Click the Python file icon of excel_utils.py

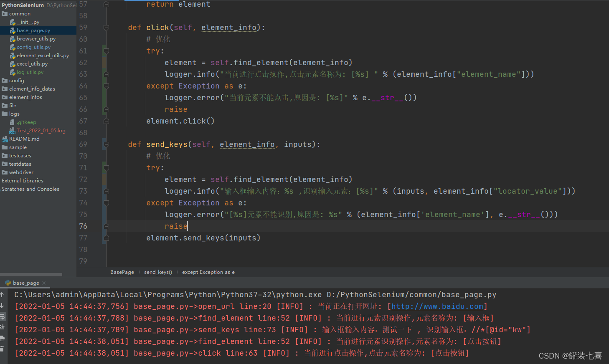[13, 64]
